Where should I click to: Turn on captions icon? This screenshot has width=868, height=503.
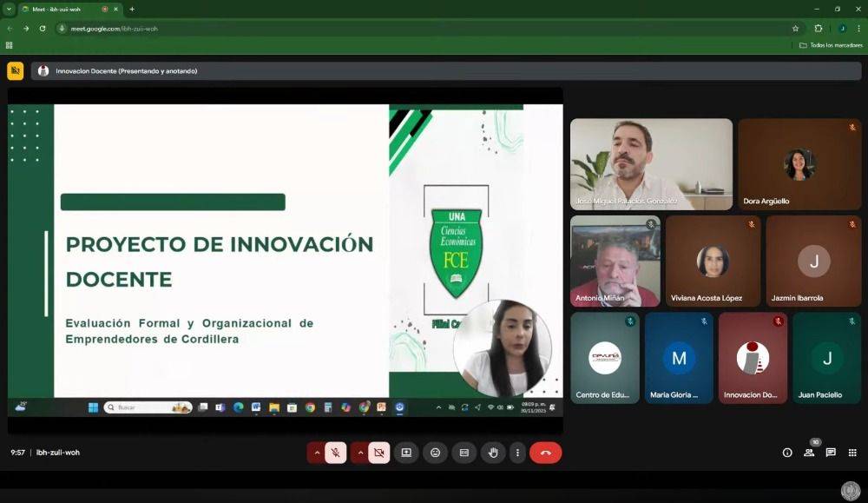coord(464,453)
